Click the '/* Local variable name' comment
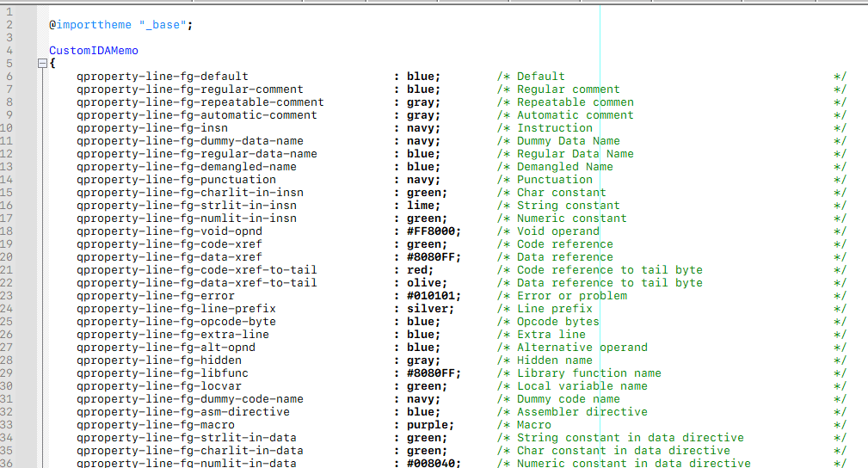Viewport: 868px width, 468px height. (572, 386)
